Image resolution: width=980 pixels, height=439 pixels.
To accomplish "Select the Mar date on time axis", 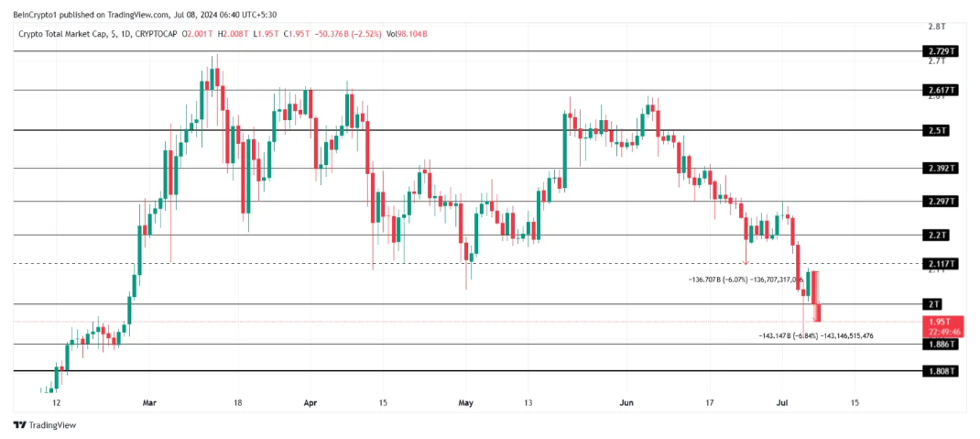I will (x=150, y=402).
